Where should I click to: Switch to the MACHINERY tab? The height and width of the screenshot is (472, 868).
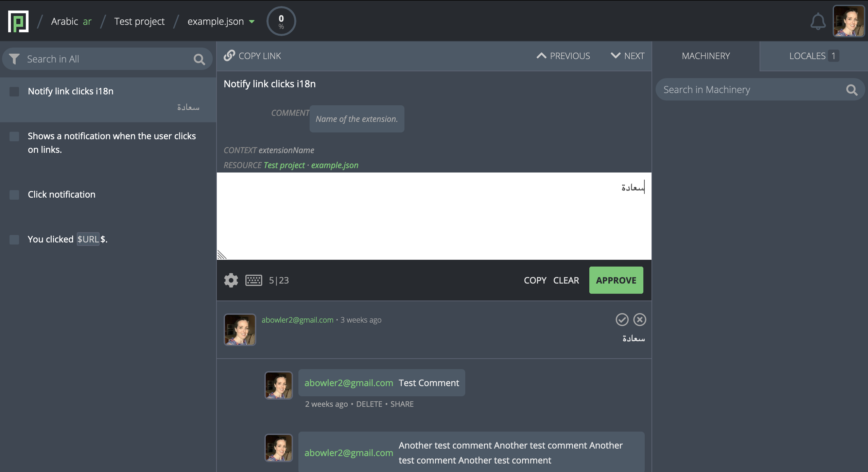(x=706, y=56)
